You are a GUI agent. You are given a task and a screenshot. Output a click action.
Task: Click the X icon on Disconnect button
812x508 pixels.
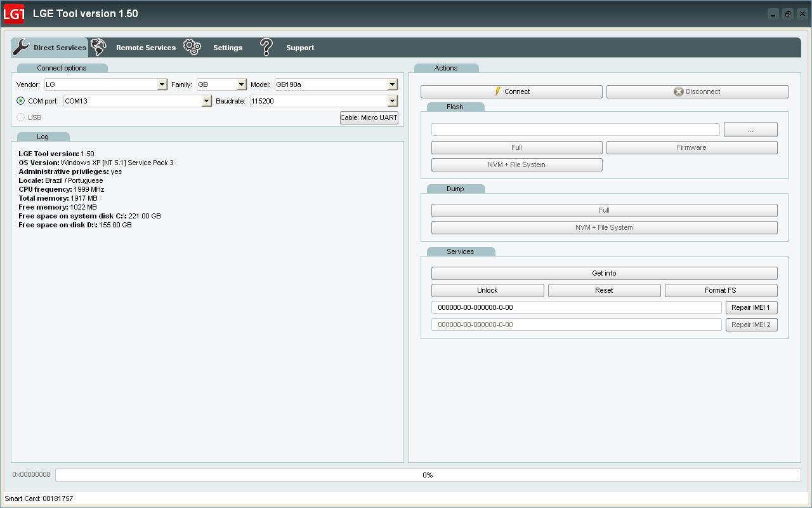(678, 91)
